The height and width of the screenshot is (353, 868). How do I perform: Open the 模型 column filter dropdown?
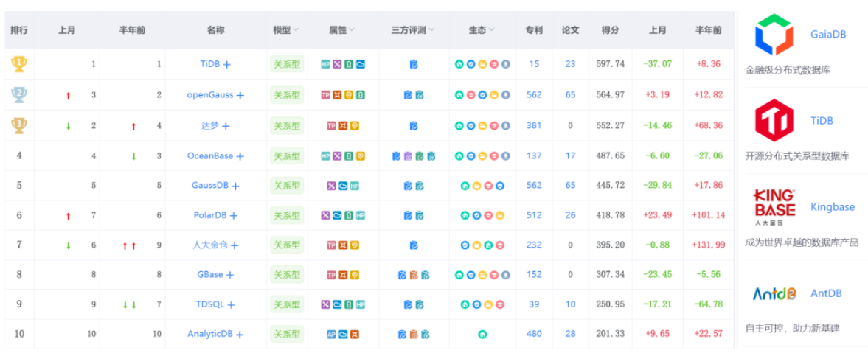pyautogui.click(x=296, y=30)
